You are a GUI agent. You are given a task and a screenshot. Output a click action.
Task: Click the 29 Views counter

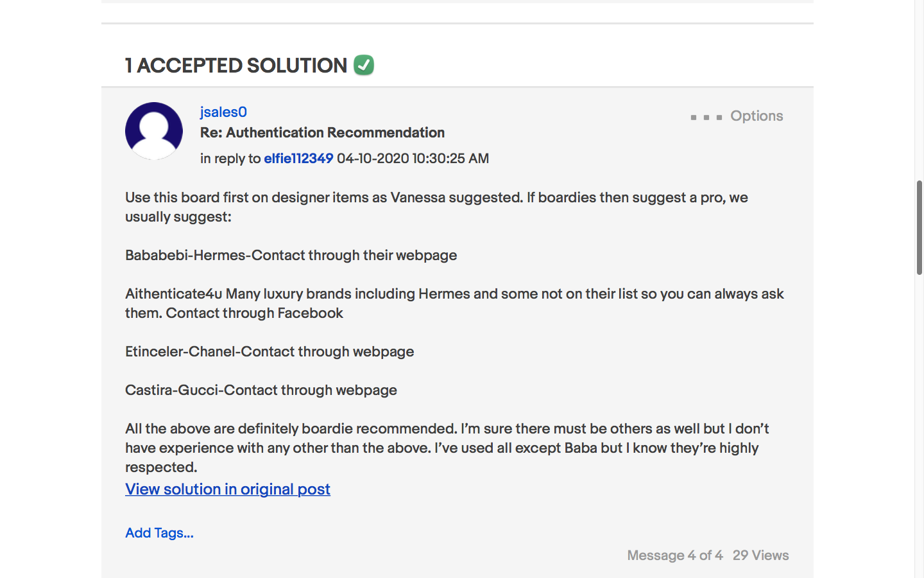pos(761,556)
